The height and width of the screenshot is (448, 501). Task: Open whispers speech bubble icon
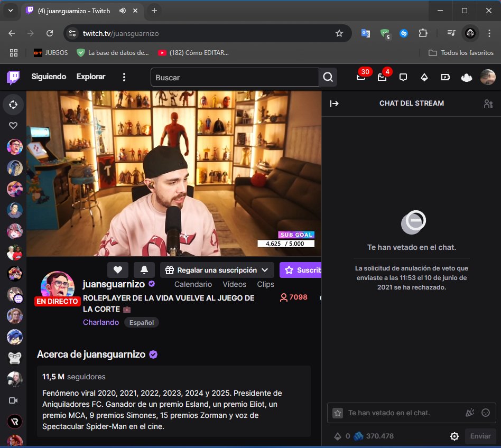(x=403, y=77)
